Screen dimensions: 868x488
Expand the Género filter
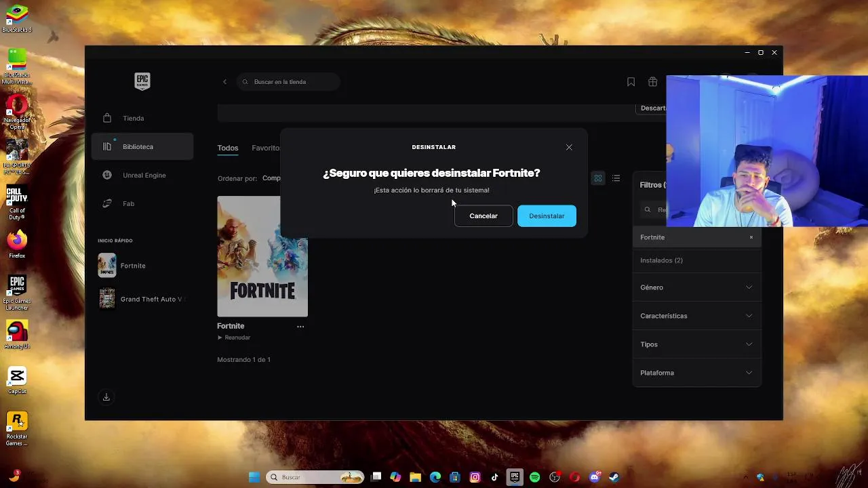(696, 287)
